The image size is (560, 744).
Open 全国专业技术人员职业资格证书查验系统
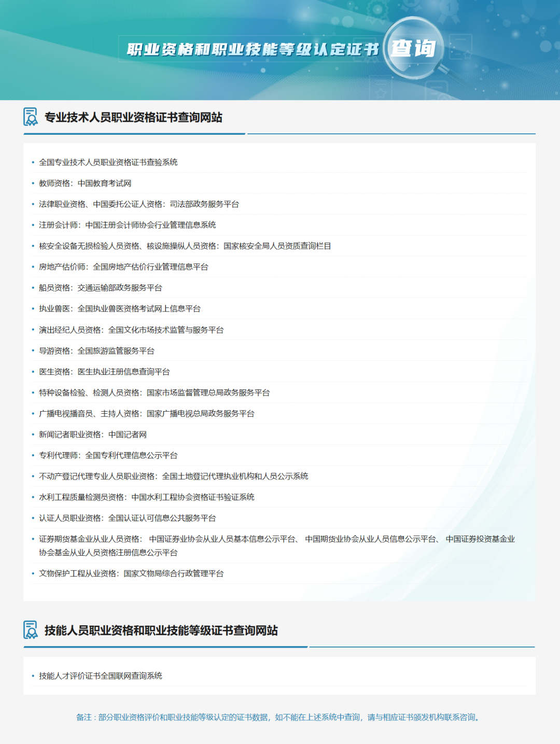(108, 163)
